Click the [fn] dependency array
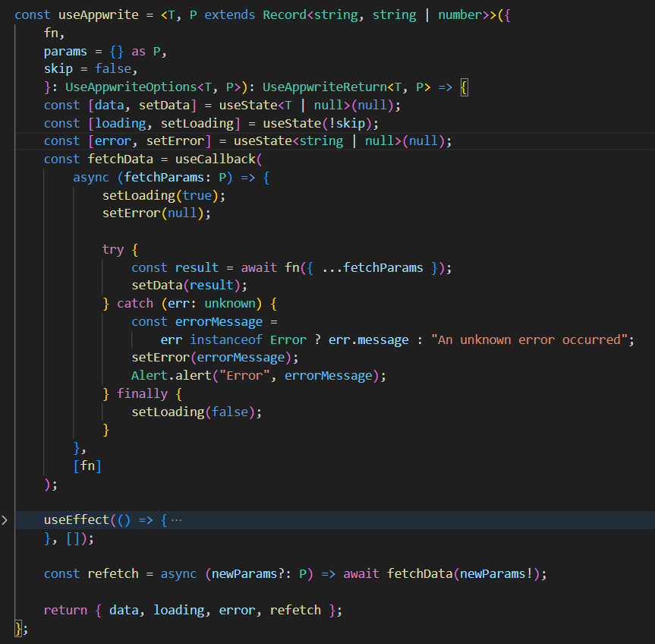Screen dimensions: 655x644 click(x=87, y=466)
